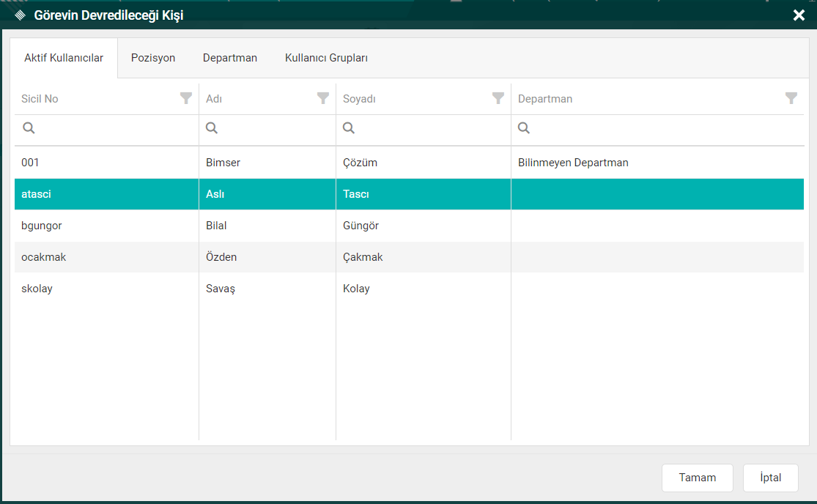Cancel with the İptal button
817x504 pixels.
770,478
